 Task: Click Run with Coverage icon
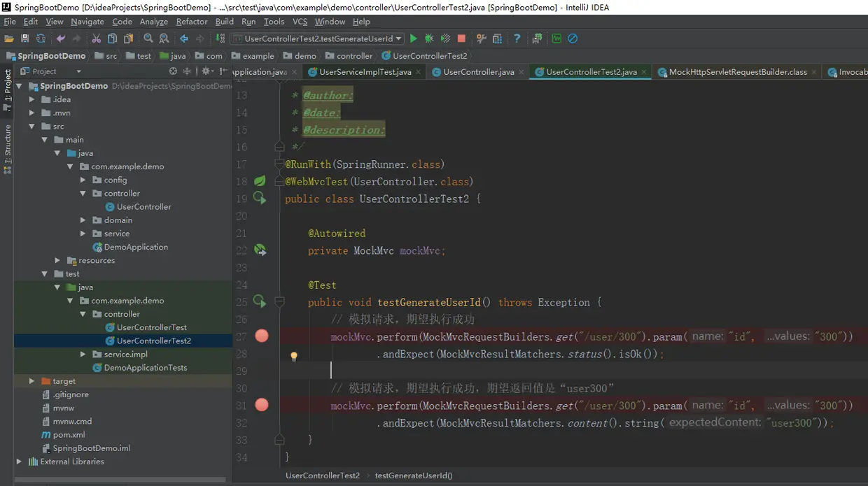tap(445, 38)
